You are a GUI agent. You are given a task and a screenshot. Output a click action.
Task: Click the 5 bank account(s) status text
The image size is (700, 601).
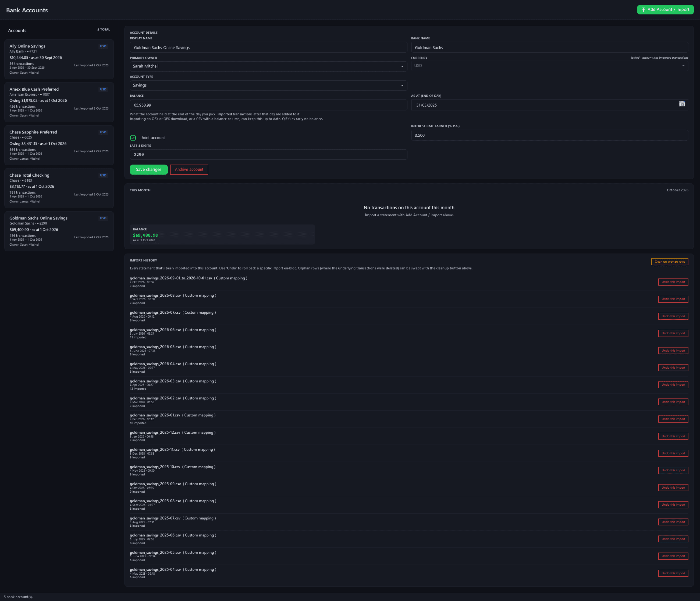coord(18,597)
